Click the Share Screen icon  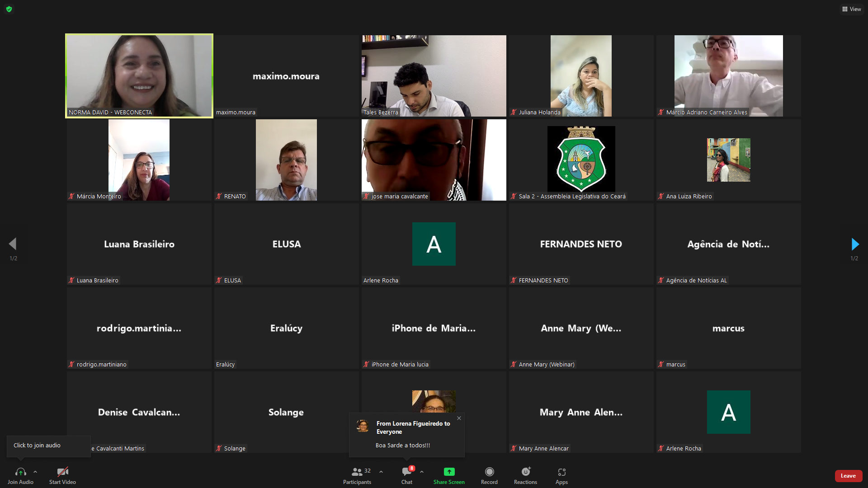[x=449, y=472]
